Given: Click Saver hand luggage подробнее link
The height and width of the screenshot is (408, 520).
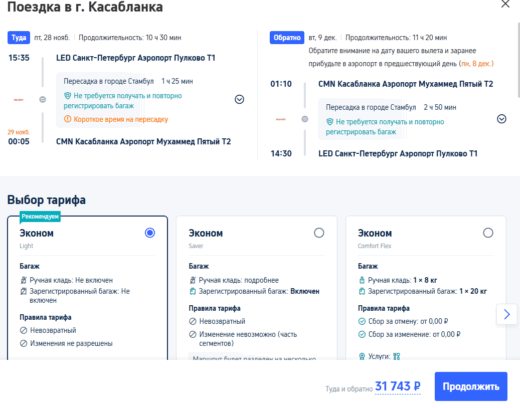Looking at the screenshot, I should (261, 280).
